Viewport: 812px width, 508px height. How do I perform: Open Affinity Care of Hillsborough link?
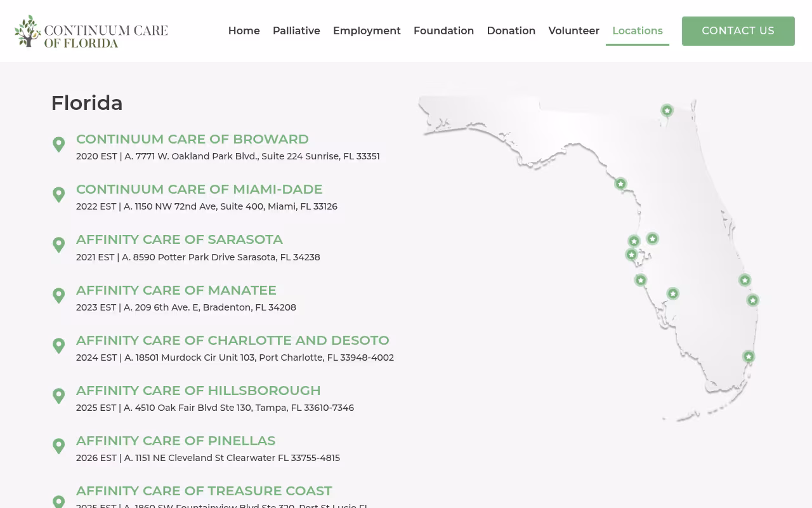(199, 391)
